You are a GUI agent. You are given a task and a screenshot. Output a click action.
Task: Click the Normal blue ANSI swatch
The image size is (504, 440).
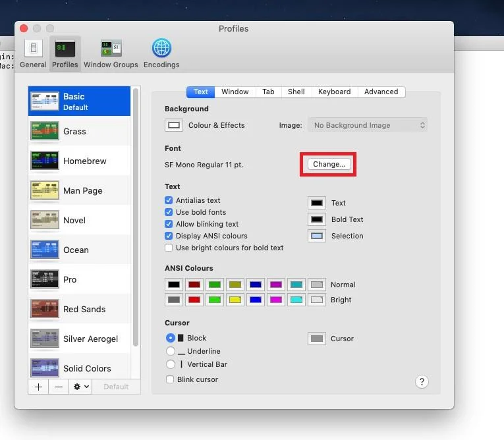256,285
